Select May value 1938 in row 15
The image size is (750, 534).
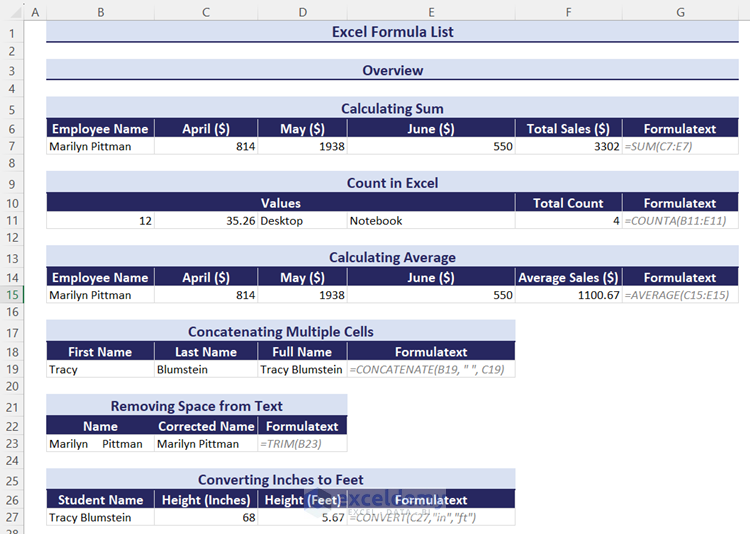pyautogui.click(x=302, y=295)
